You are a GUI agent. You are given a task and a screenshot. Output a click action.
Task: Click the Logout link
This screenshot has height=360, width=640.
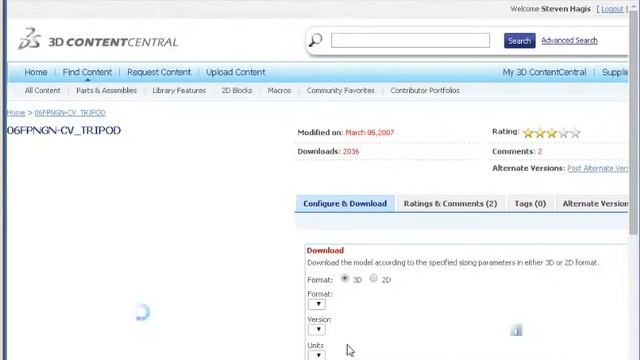pyautogui.click(x=612, y=9)
